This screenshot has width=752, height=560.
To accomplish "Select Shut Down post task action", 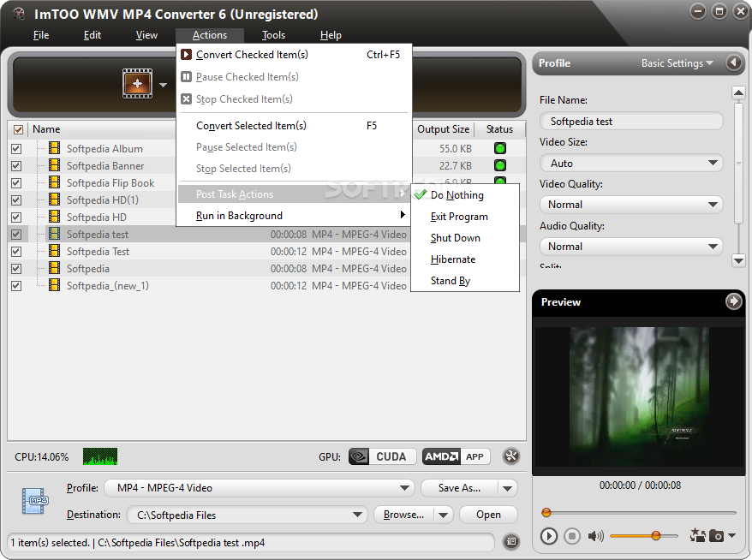I will 465,238.
